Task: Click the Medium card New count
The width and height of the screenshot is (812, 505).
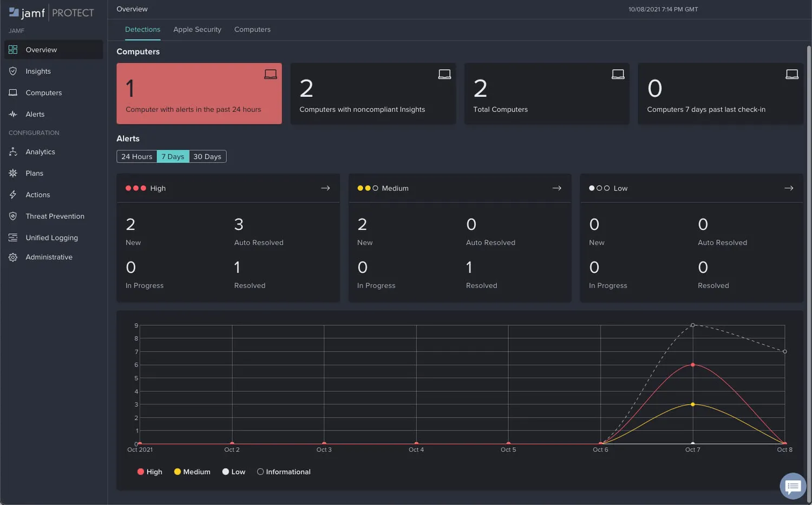Action: coord(362,225)
